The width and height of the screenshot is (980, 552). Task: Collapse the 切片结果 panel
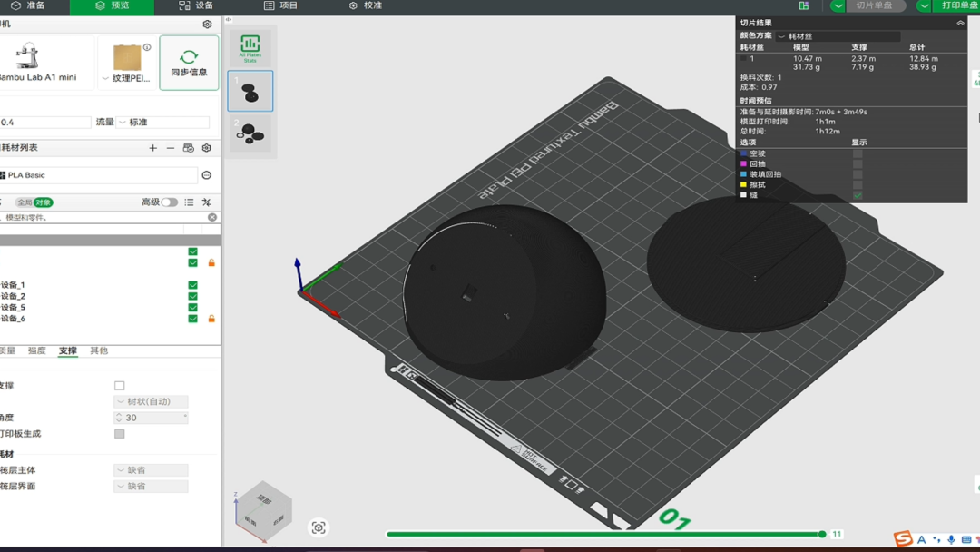(x=960, y=23)
